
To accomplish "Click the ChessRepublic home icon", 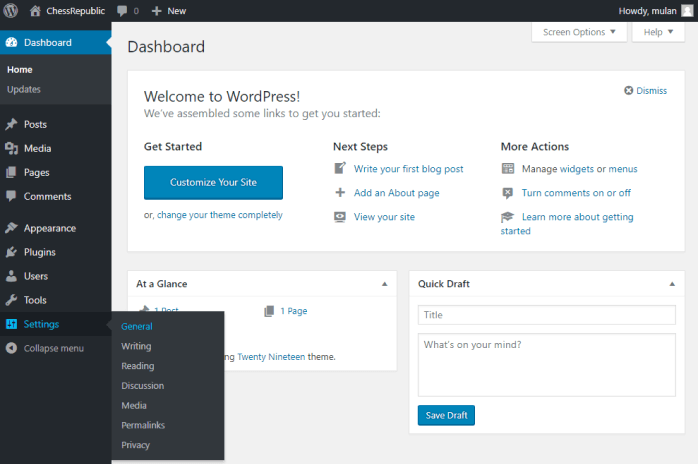I will tap(35, 11).
